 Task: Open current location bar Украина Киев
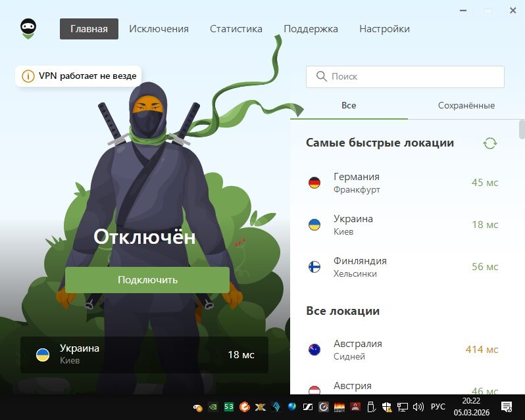(144, 355)
